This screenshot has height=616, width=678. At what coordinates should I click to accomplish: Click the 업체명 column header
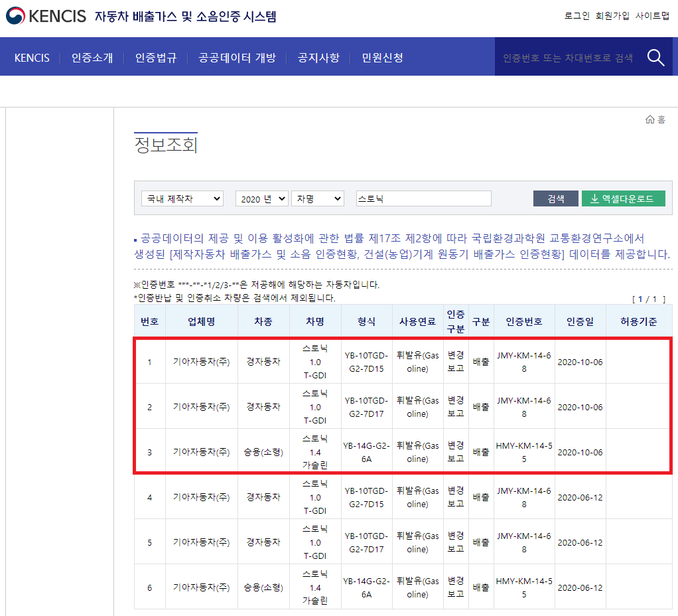click(x=202, y=321)
